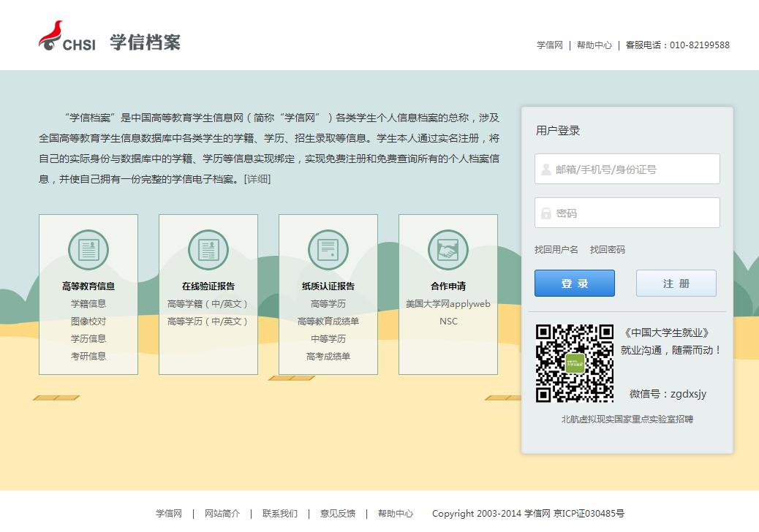
Task: Open 意见反馈 footer link
Action: click(x=338, y=514)
